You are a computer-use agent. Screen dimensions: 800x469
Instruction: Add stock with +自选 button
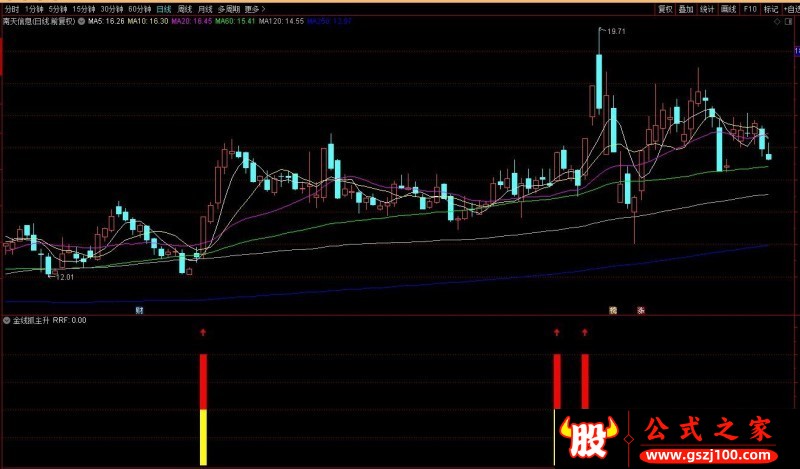(791, 9)
